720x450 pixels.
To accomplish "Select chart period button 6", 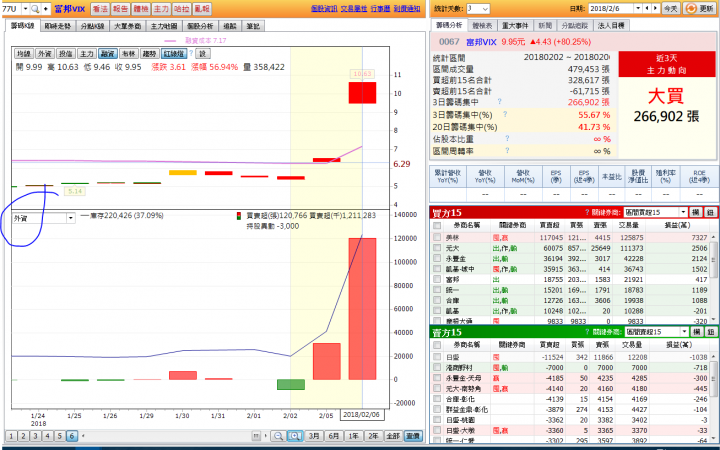I will [72, 436].
